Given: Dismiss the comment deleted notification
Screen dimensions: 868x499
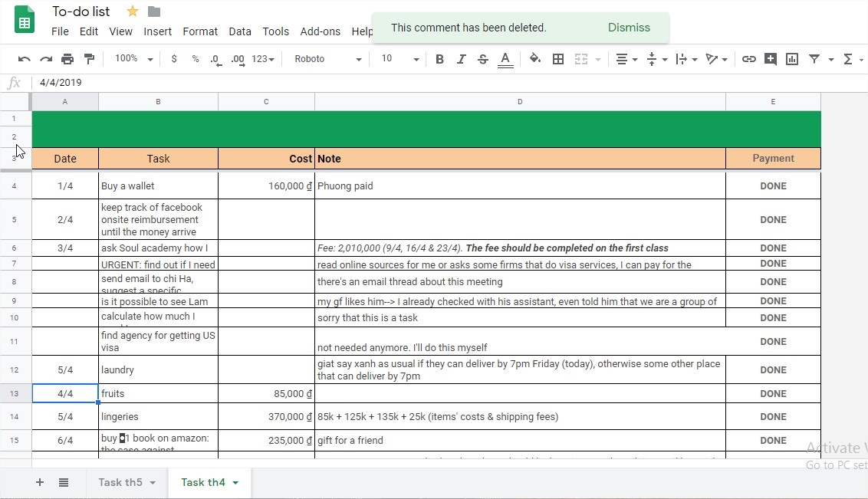Looking at the screenshot, I should (629, 28).
